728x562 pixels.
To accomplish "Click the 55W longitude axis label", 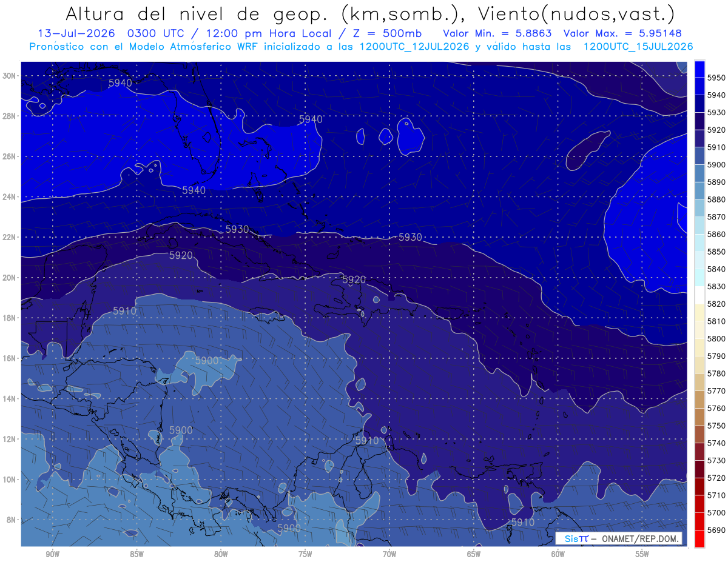I will (642, 554).
